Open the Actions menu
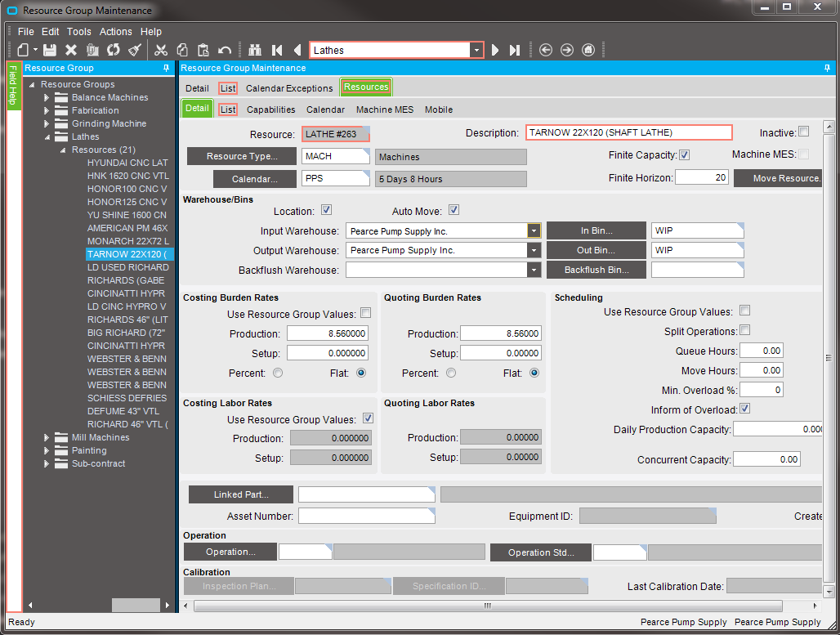Image resolution: width=840 pixels, height=635 pixels. coord(116,31)
